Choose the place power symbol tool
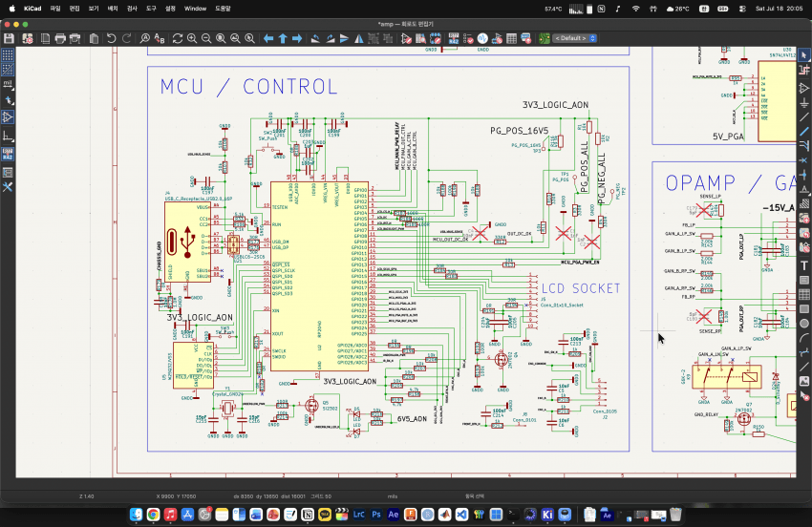Image resolution: width=812 pixels, height=527 pixels. [x=803, y=102]
